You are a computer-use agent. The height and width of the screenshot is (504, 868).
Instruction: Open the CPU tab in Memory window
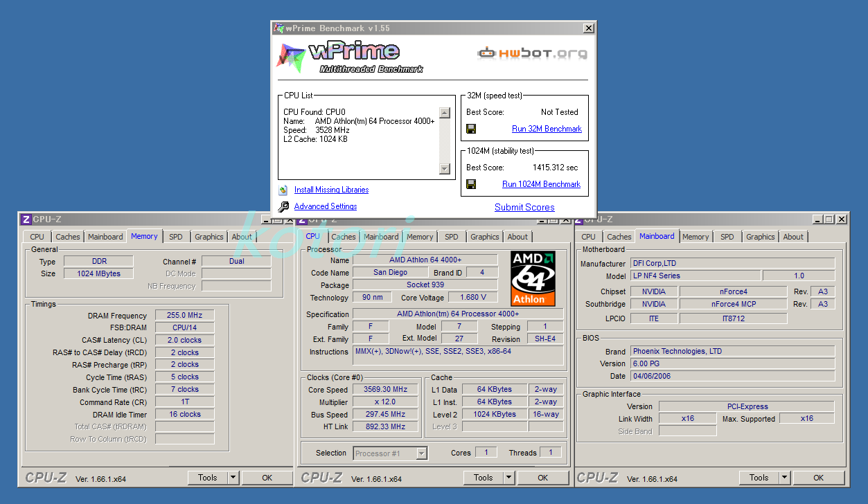[x=37, y=237]
